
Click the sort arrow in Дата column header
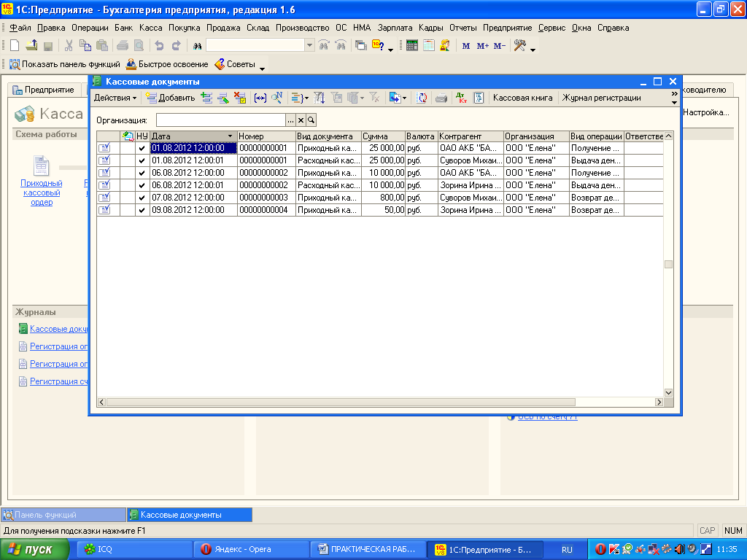pyautogui.click(x=230, y=136)
